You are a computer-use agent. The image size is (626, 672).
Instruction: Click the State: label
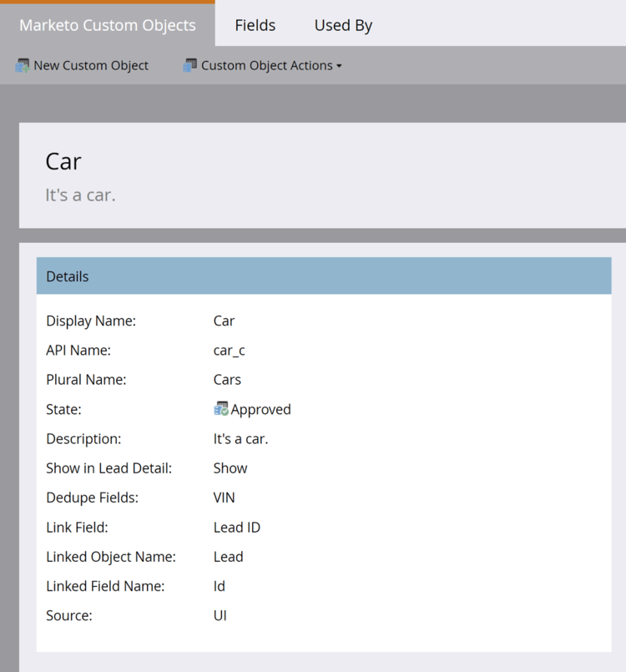point(63,409)
